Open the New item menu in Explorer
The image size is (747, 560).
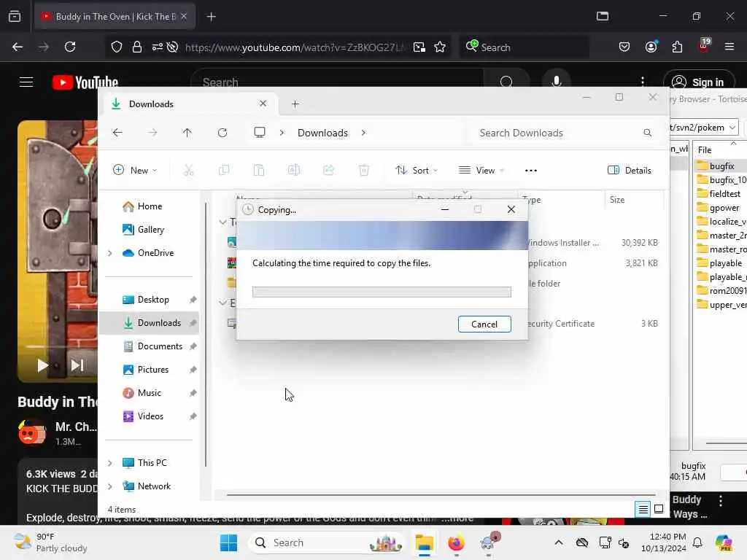[x=135, y=171]
